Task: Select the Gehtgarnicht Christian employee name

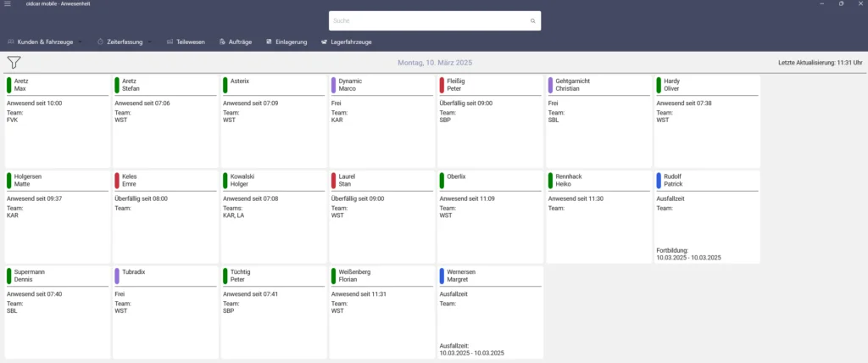Action: click(572, 85)
